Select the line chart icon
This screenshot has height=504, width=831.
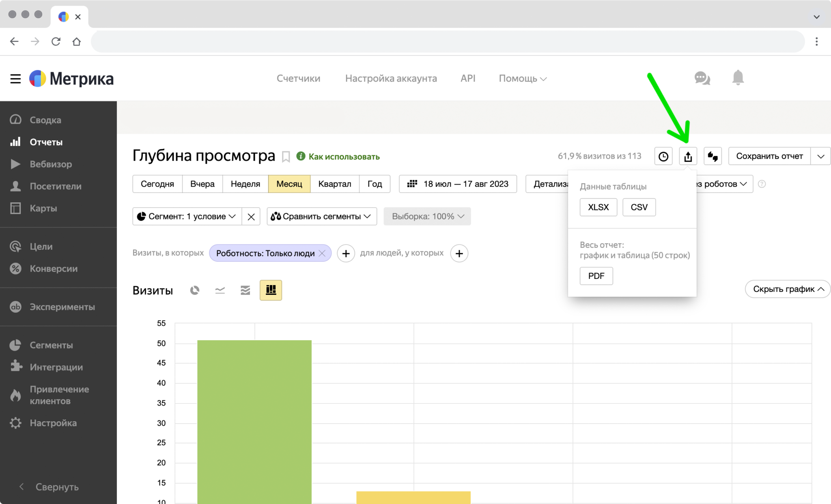point(220,290)
